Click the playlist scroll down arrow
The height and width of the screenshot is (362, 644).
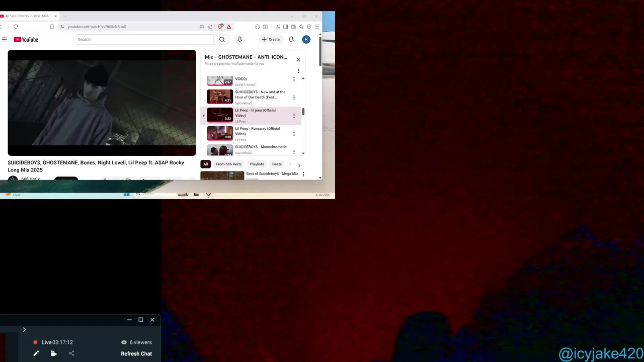[303, 153]
